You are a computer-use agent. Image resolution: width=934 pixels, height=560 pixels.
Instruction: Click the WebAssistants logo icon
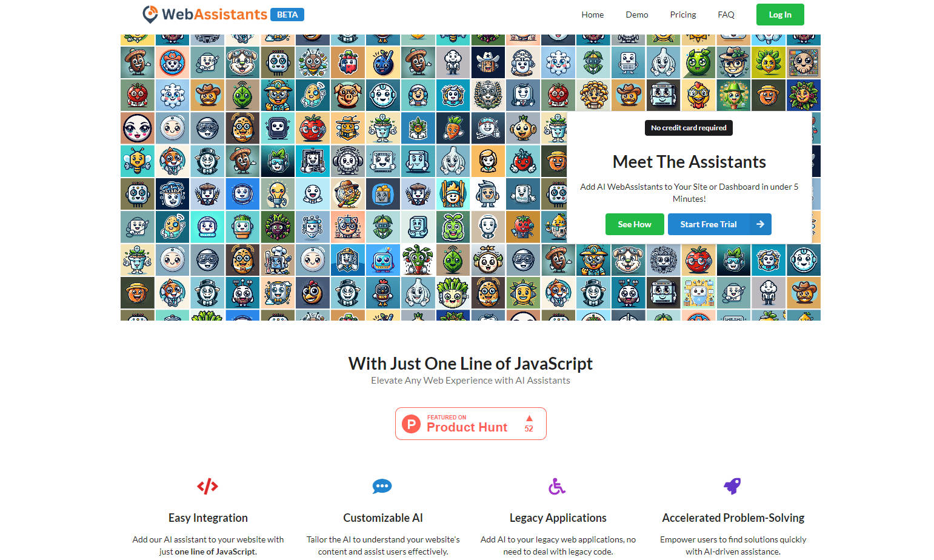(x=150, y=14)
